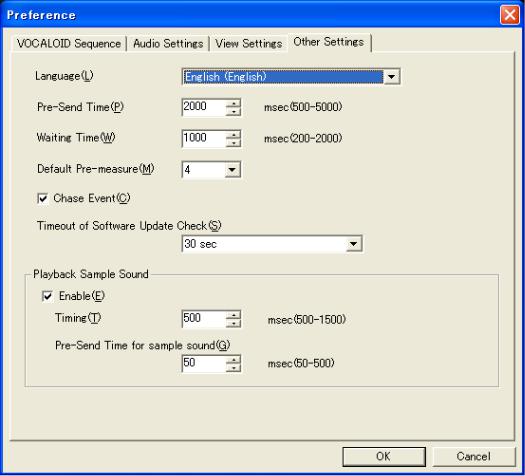Viewport: 525px width, 476px height.
Task: Click the Pre-Send Time value field
Action: pyautogui.click(x=204, y=107)
